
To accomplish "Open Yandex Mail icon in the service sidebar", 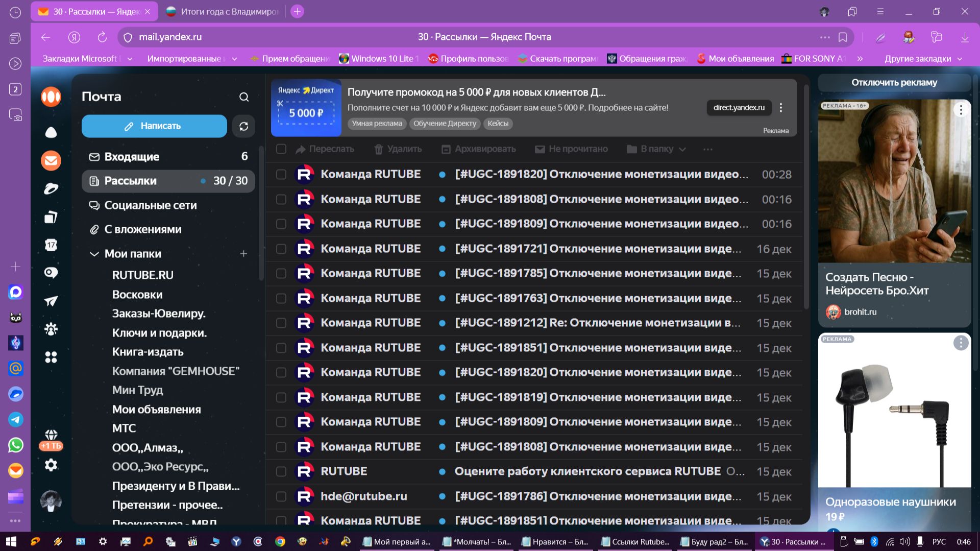I will 51,161.
